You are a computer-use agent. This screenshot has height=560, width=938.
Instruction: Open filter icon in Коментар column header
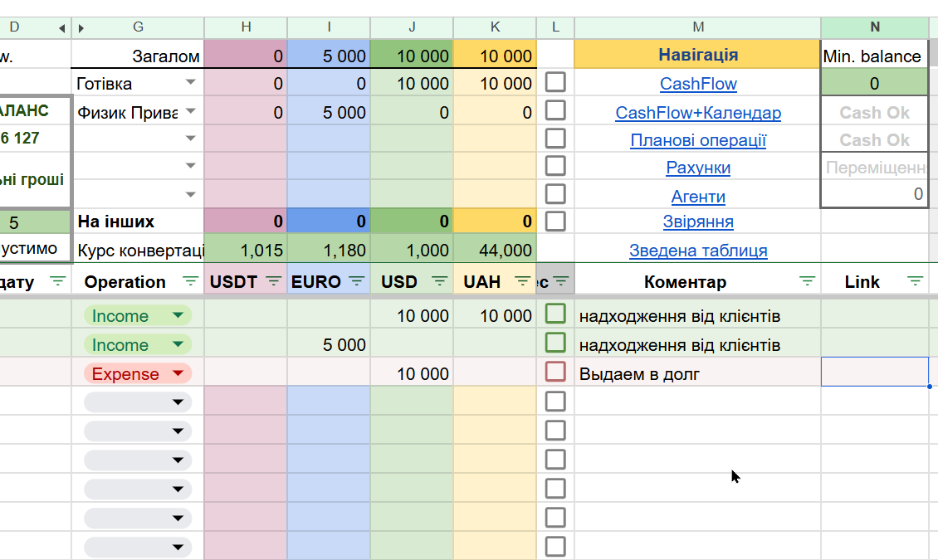click(x=806, y=282)
